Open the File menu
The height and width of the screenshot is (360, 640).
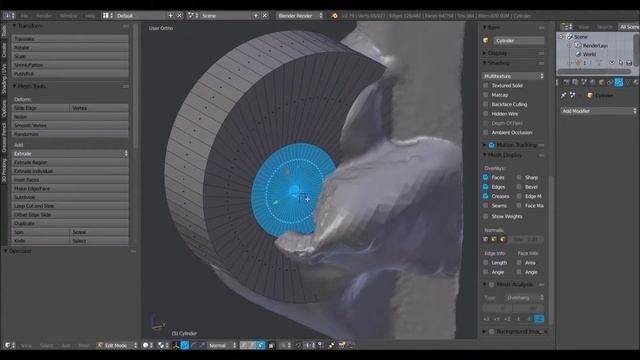point(24,16)
